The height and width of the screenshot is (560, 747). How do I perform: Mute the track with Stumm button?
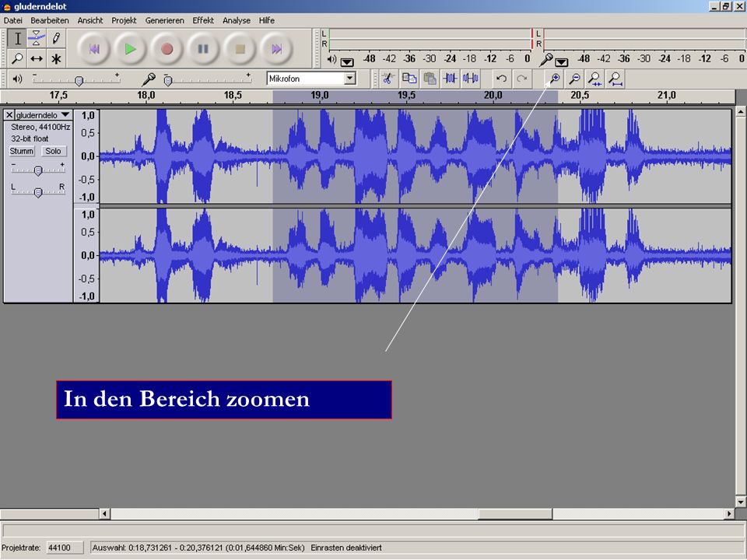pyautogui.click(x=22, y=151)
